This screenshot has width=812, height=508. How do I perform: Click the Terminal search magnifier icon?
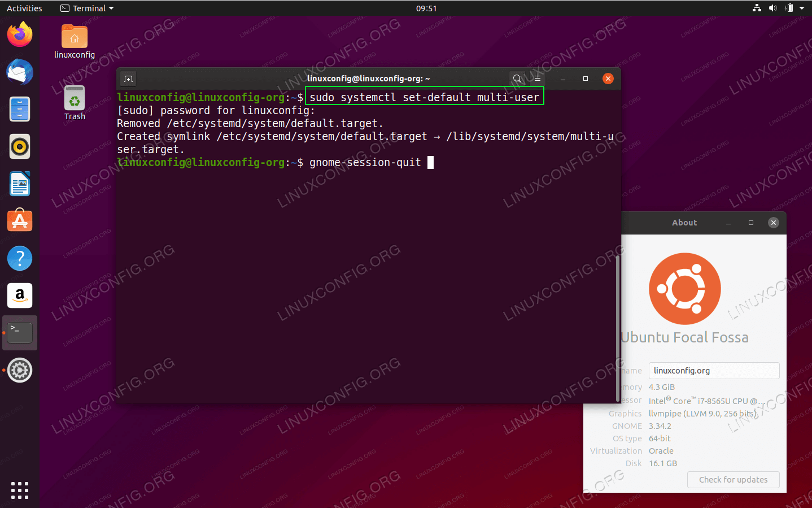tap(517, 79)
